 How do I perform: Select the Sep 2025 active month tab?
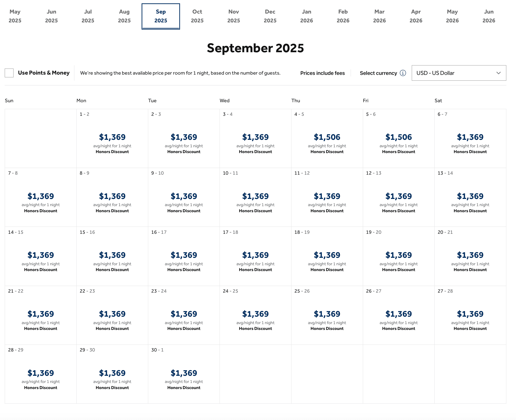click(x=161, y=16)
